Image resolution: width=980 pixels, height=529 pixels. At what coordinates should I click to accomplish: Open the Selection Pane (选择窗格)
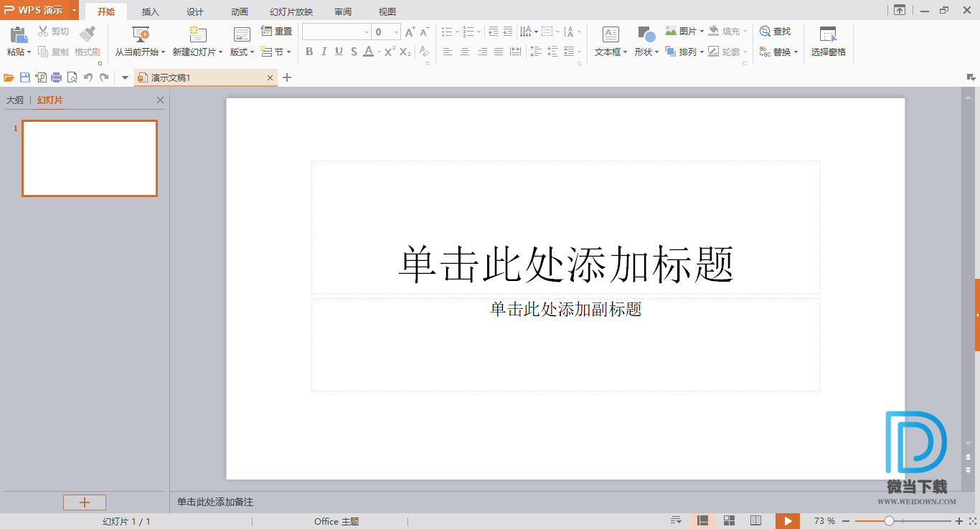tap(829, 42)
